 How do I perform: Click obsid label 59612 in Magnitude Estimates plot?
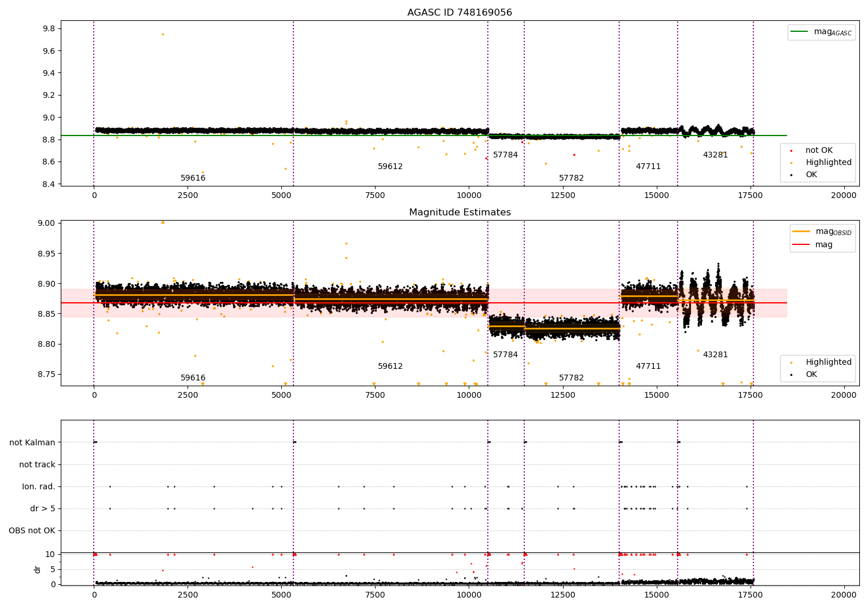click(390, 367)
